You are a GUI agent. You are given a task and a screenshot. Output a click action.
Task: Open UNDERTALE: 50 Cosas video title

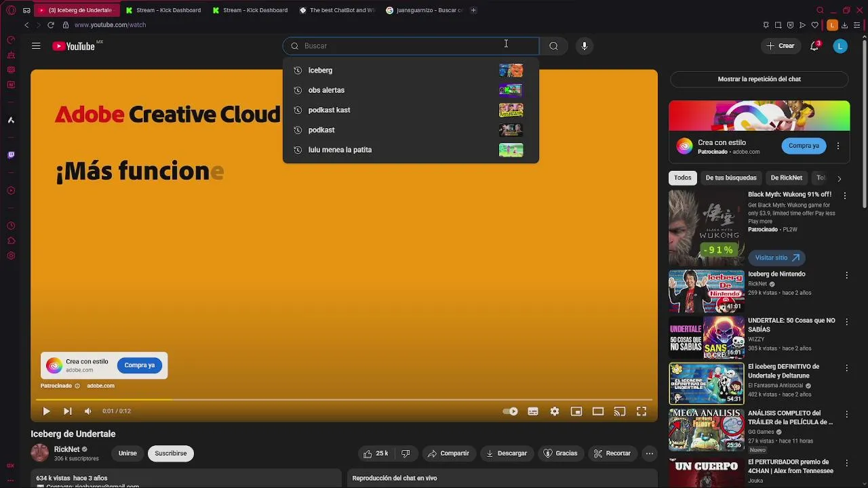(791, 325)
